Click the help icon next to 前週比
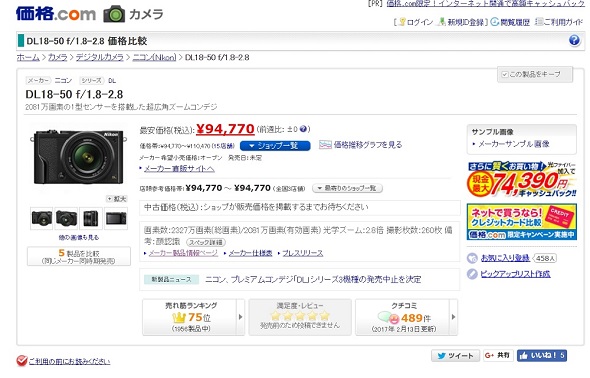 [x=304, y=129]
